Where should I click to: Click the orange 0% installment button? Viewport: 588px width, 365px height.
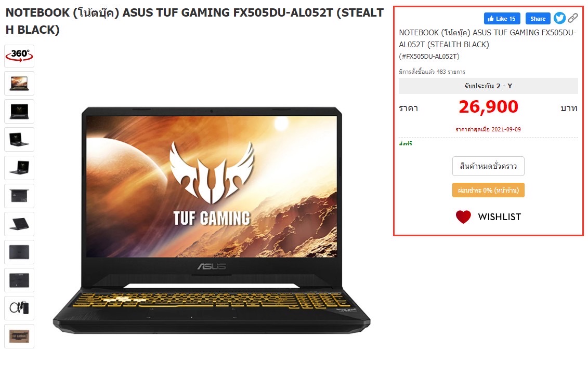(x=488, y=190)
